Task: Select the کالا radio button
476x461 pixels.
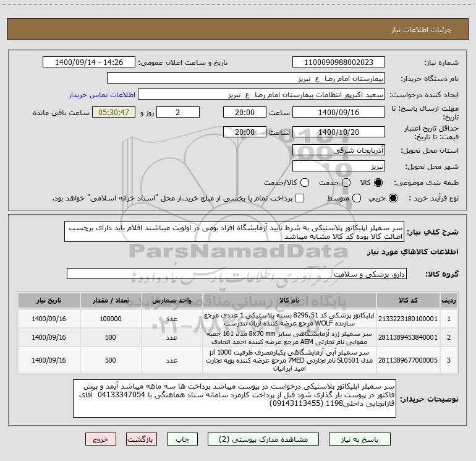Action: click(378, 183)
